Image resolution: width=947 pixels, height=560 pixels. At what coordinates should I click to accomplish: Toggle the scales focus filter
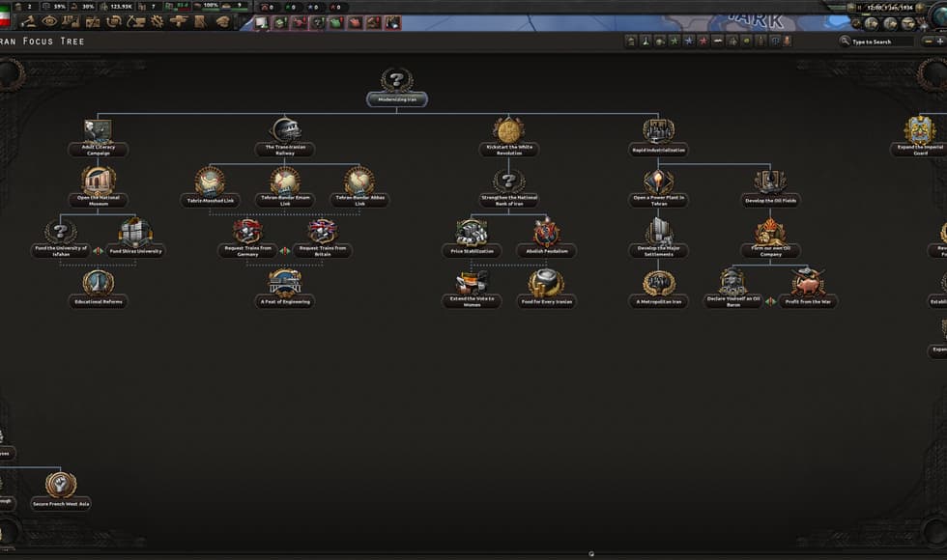(775, 41)
